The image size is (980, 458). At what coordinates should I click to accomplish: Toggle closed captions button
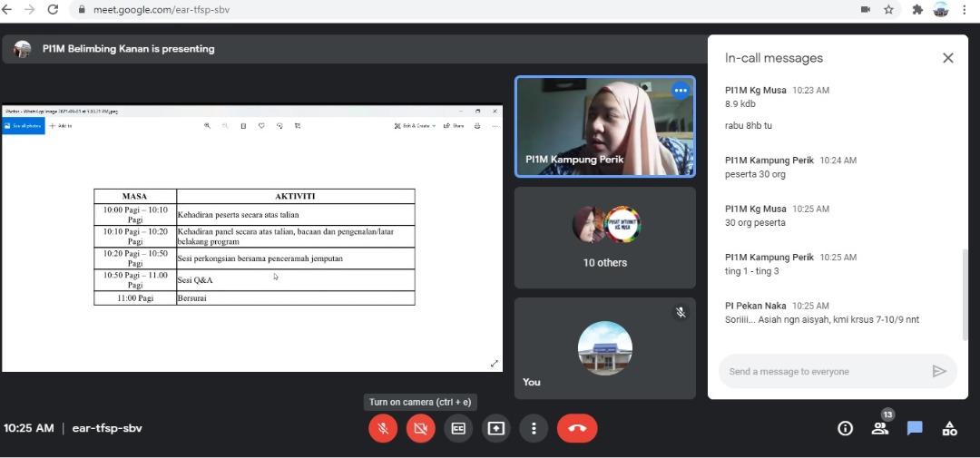click(458, 428)
